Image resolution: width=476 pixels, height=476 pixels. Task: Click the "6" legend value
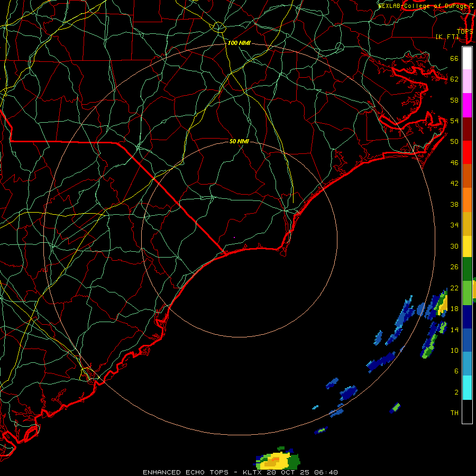[456, 371]
